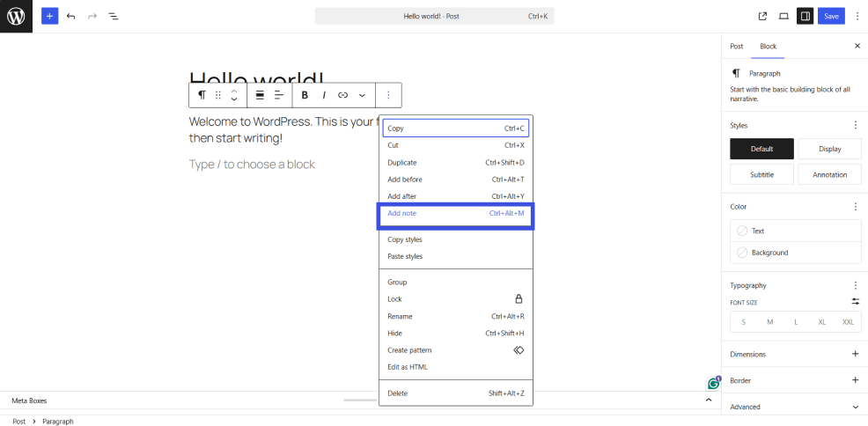
Task: Select Delete in the block menu
Action: tap(456, 393)
